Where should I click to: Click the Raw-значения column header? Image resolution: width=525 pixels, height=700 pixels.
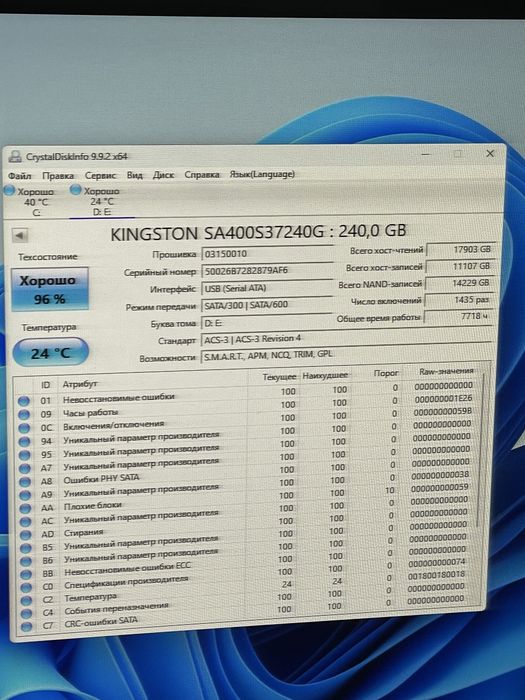pyautogui.click(x=446, y=371)
